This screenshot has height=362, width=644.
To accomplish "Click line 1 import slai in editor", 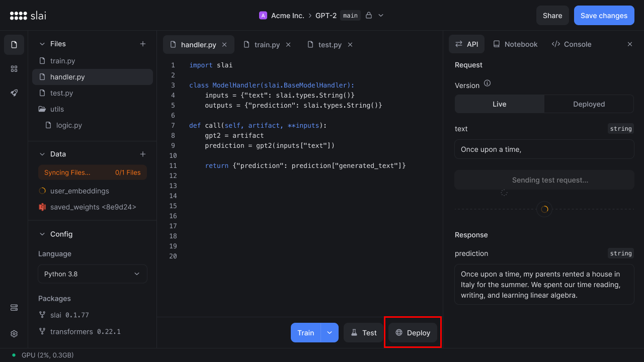I will point(211,65).
